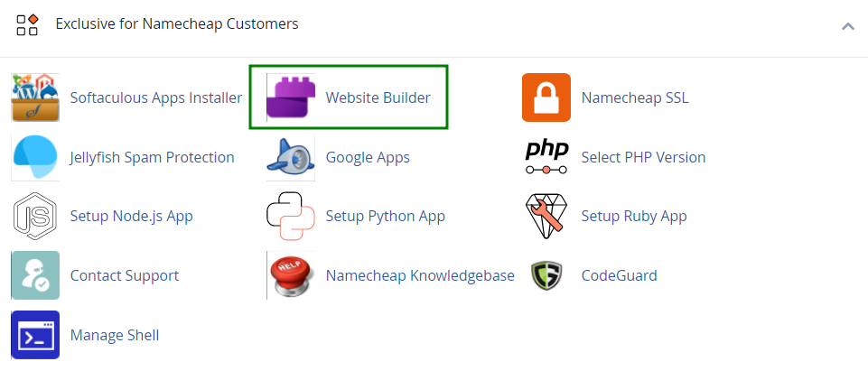Open the Manage Shell link text
The image size is (868, 371).
point(115,335)
